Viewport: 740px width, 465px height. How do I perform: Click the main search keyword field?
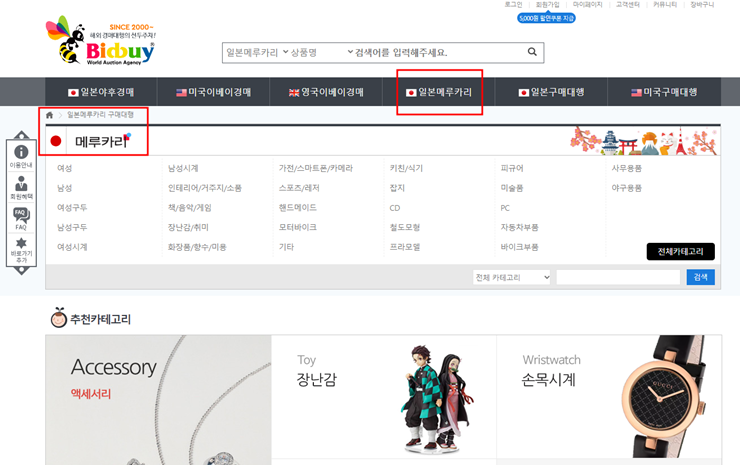click(x=439, y=52)
